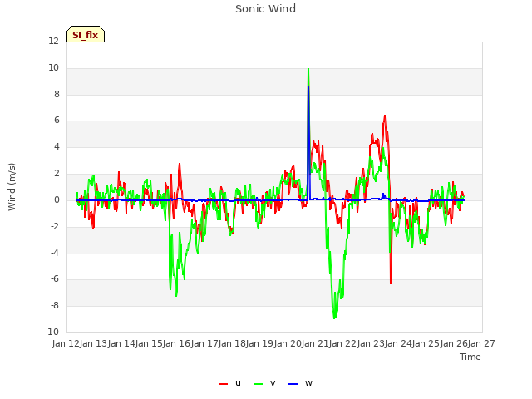
Task: Click the red u minimum near -6
Action: pos(391,283)
